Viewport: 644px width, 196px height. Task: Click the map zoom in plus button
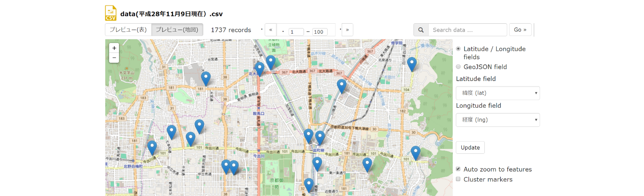114,48
